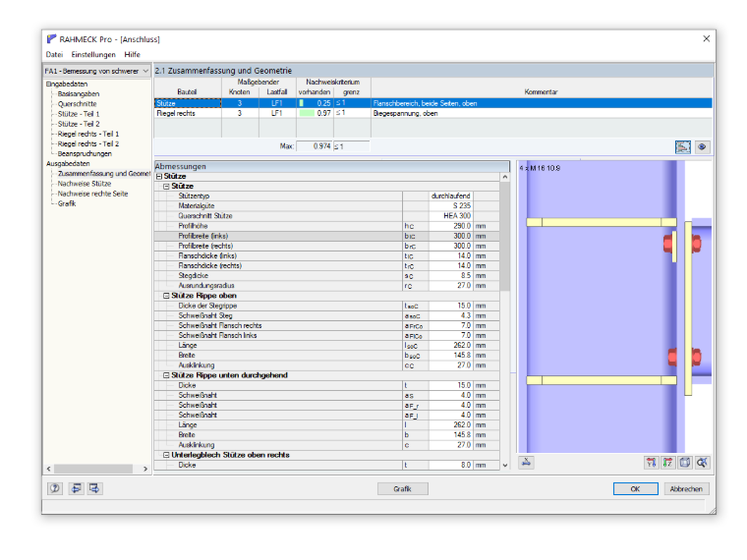Show view in Z direction
The height and width of the screenshot is (560, 747).
pos(668,463)
